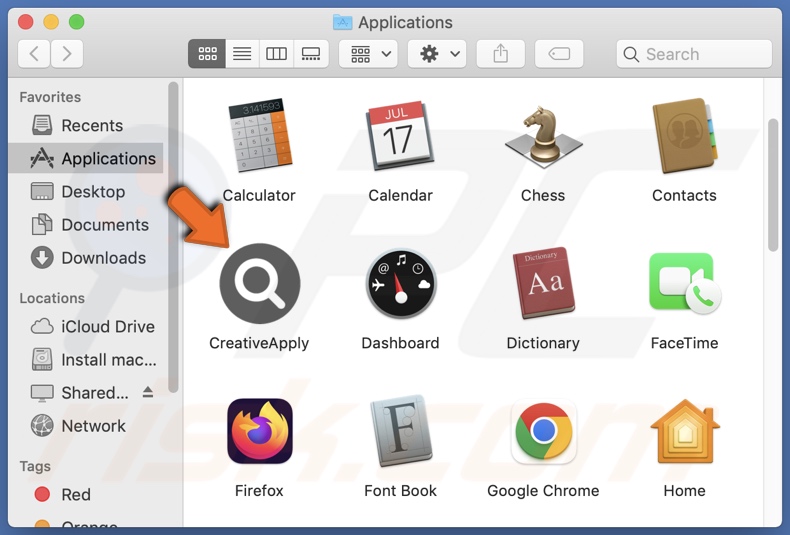Viewport: 790px width, 535px height.
Task: Open Network in the sidebar
Action: (86, 426)
